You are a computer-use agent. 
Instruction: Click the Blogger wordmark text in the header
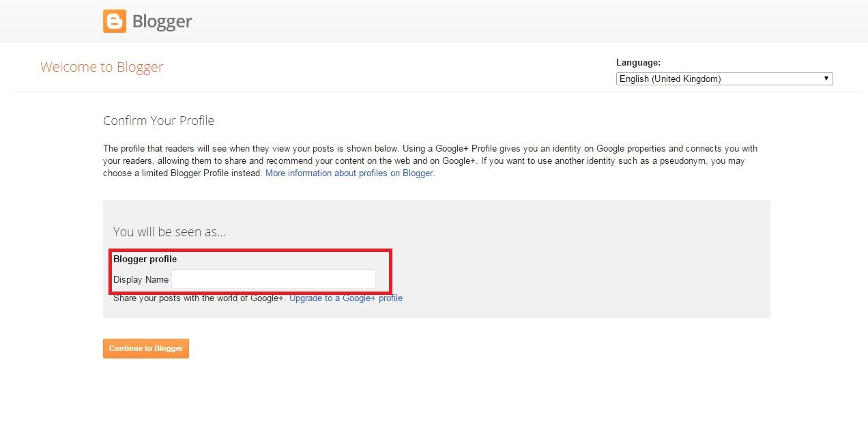(x=162, y=22)
